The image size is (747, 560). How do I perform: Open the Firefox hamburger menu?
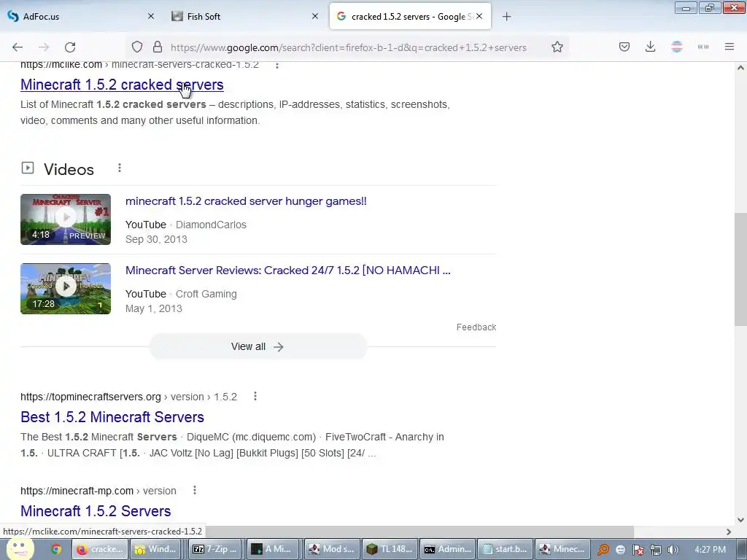729,47
